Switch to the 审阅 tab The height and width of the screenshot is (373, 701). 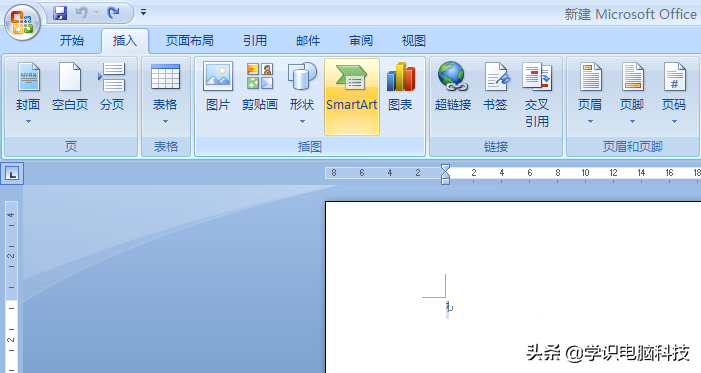(361, 41)
